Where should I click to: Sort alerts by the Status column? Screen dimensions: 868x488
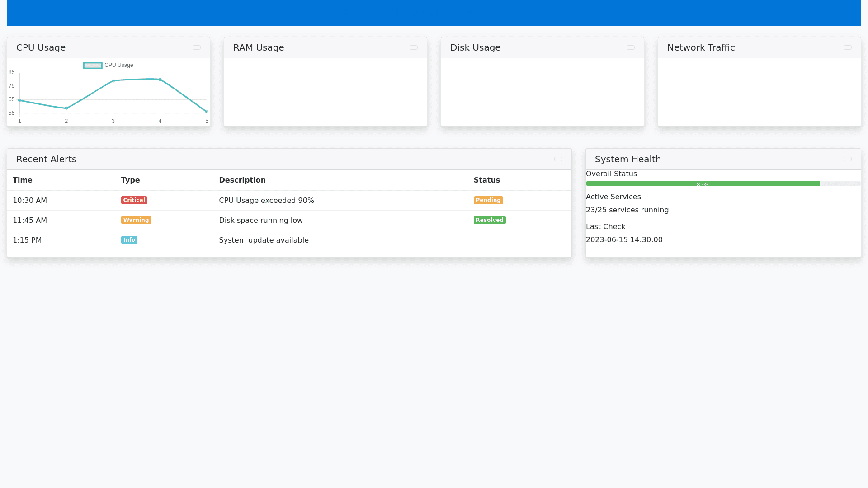[x=486, y=180]
